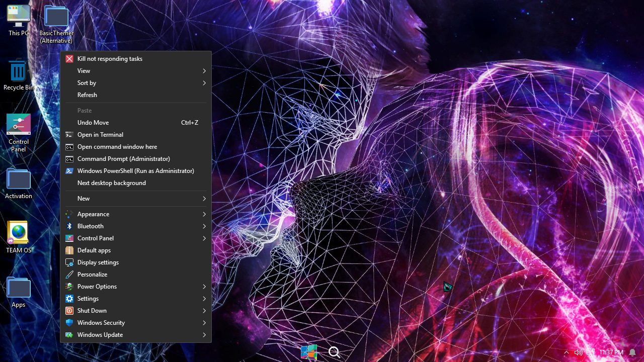This screenshot has width=644, height=362.
Task: Click the cmd icon beside Open command window here
Action: coord(69,147)
